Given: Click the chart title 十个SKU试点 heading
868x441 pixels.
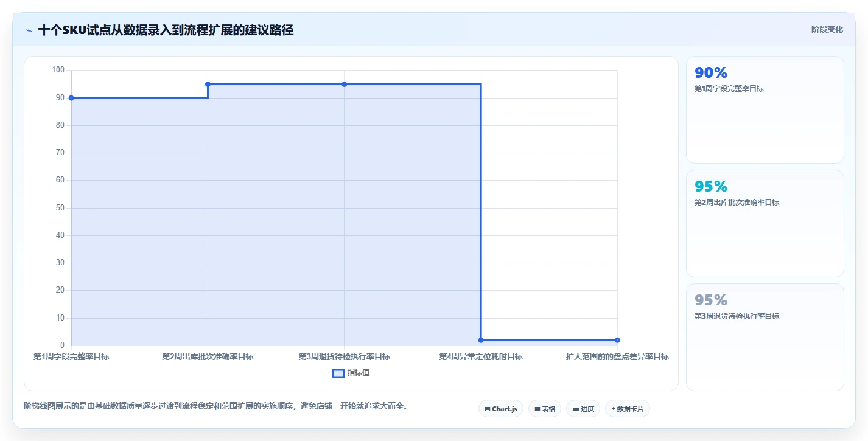Looking at the screenshot, I should click(x=166, y=30).
